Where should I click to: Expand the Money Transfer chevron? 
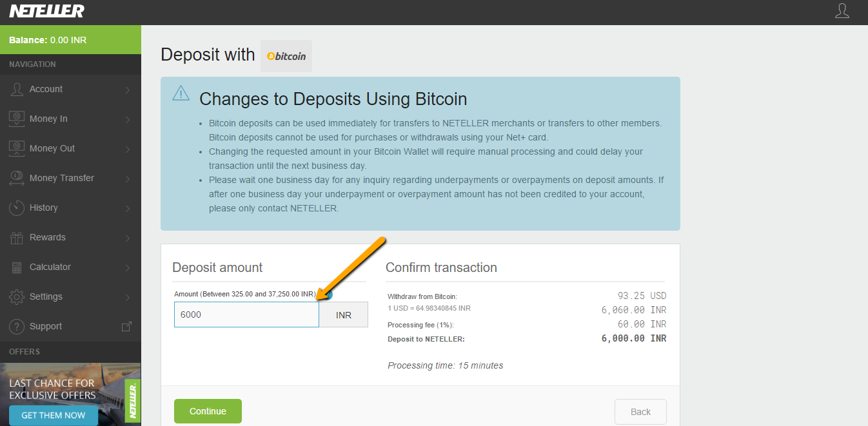[x=128, y=179]
